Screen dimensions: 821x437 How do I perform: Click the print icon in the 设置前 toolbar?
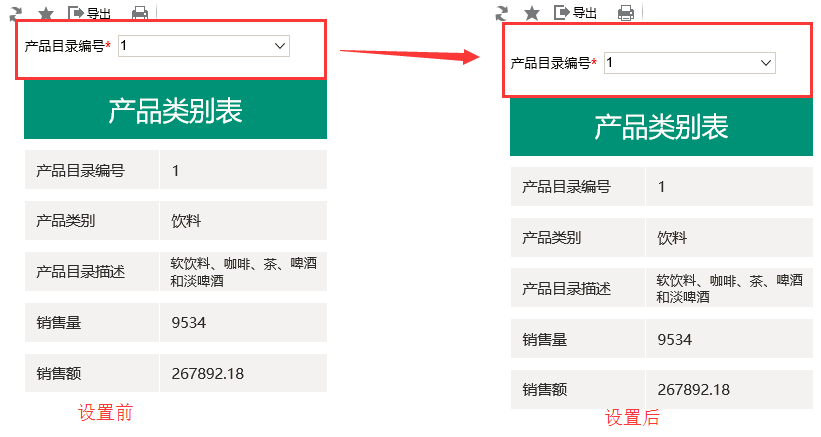[x=140, y=13]
